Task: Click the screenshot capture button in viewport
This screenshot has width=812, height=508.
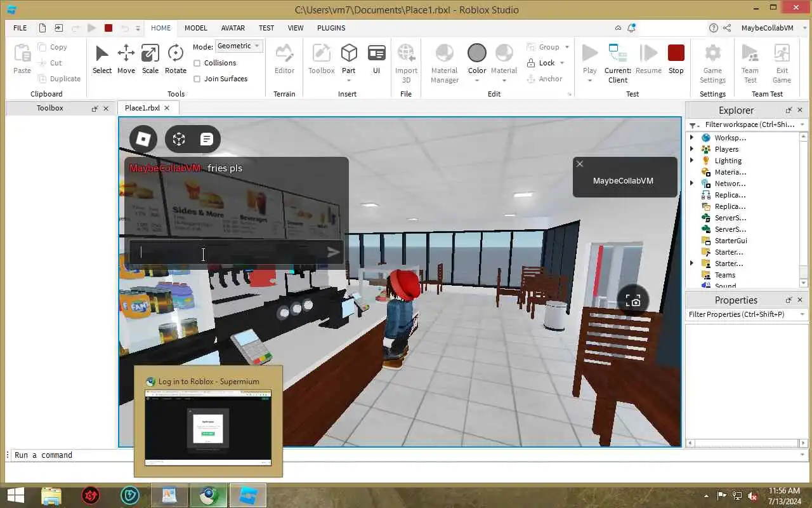Action: click(632, 301)
